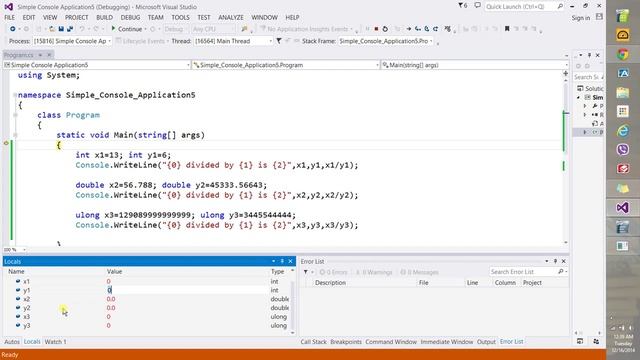Pin the Locals panel with auto-hide icon

[x=282, y=261]
